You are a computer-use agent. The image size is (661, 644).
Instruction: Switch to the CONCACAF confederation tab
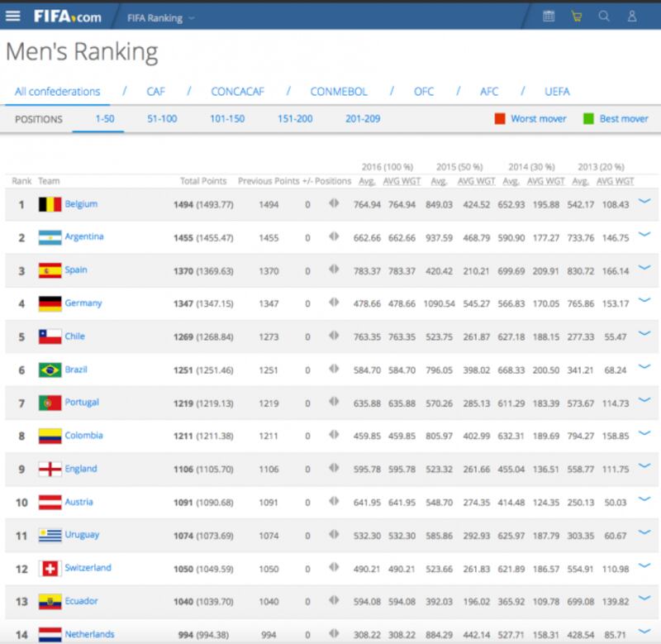[x=237, y=92]
